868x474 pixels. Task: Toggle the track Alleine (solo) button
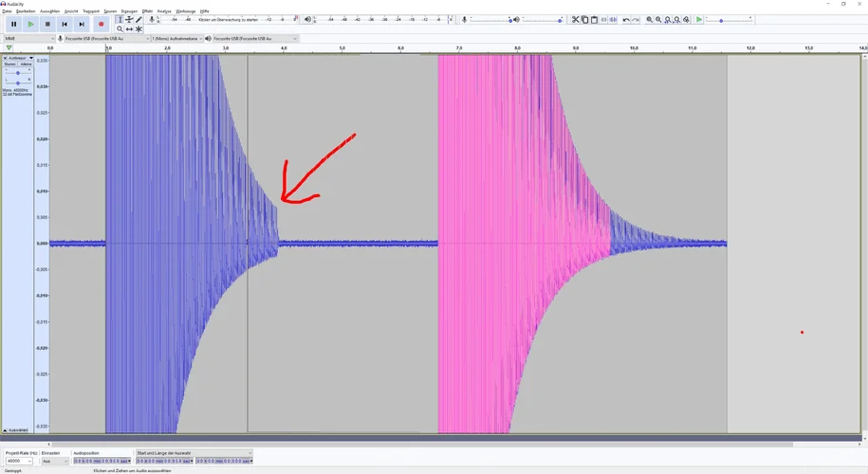(26, 64)
